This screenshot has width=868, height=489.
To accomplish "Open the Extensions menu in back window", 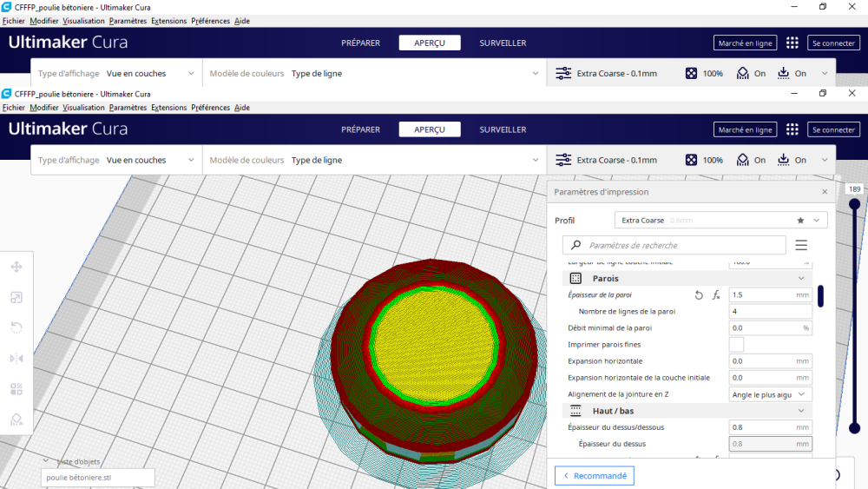I will click(x=169, y=21).
